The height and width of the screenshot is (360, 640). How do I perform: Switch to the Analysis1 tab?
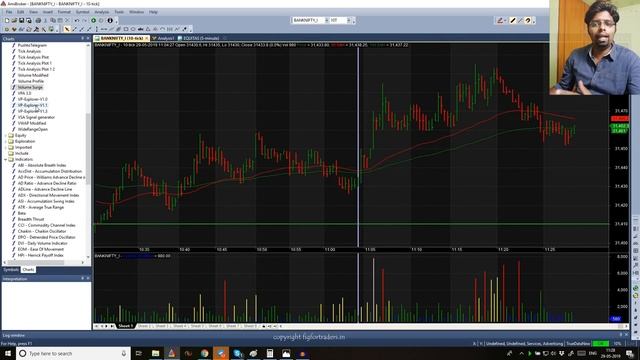click(x=163, y=38)
